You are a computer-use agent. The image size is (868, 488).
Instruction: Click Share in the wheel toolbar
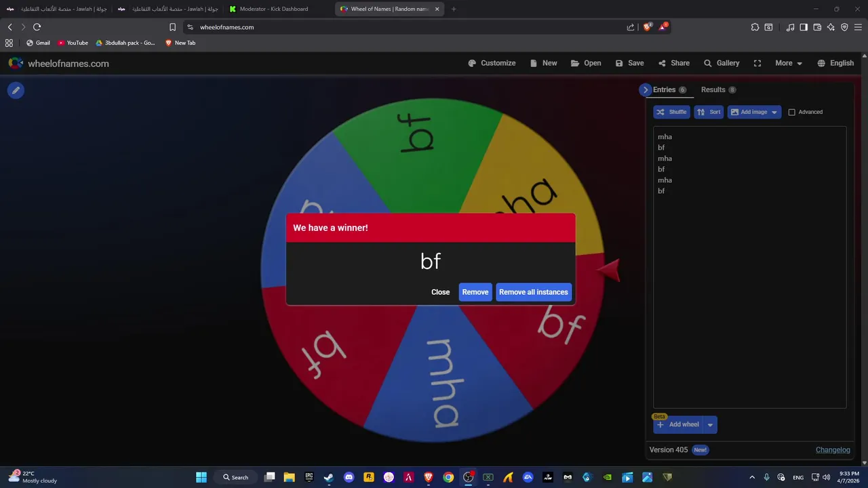pyautogui.click(x=673, y=63)
